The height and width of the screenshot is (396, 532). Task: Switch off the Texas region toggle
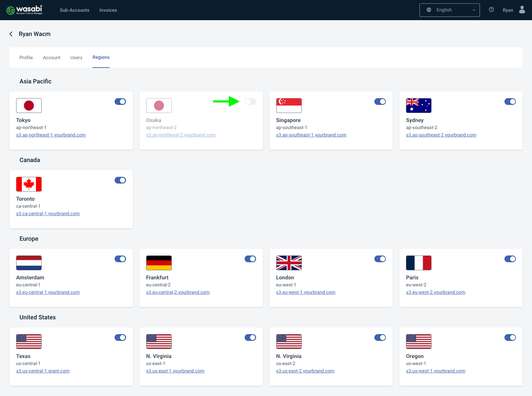click(x=120, y=338)
